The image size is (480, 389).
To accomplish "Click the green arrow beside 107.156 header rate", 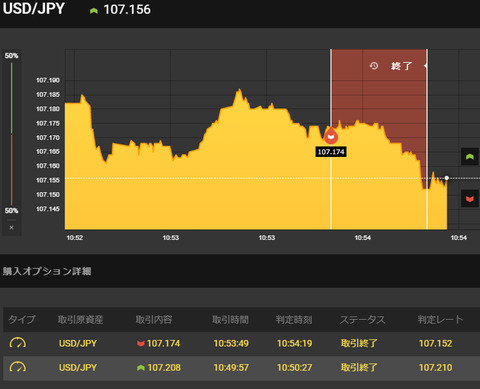I will click(94, 11).
